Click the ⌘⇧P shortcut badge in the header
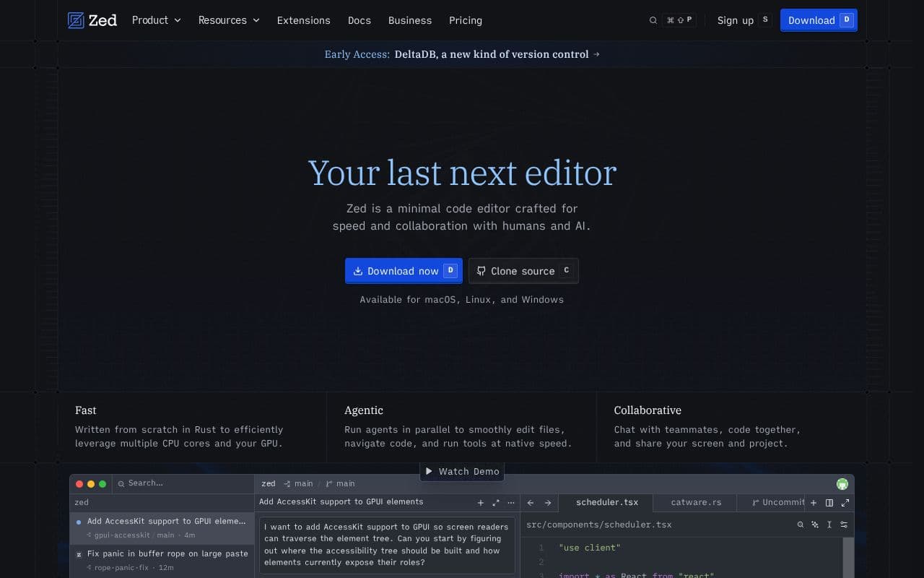 [x=679, y=20]
